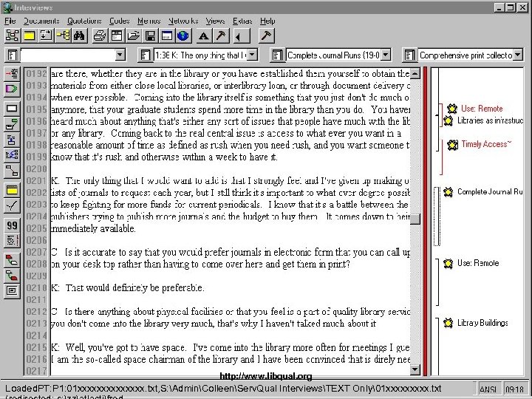Click the text 'That would definitely be preferable.'

tap(134, 287)
